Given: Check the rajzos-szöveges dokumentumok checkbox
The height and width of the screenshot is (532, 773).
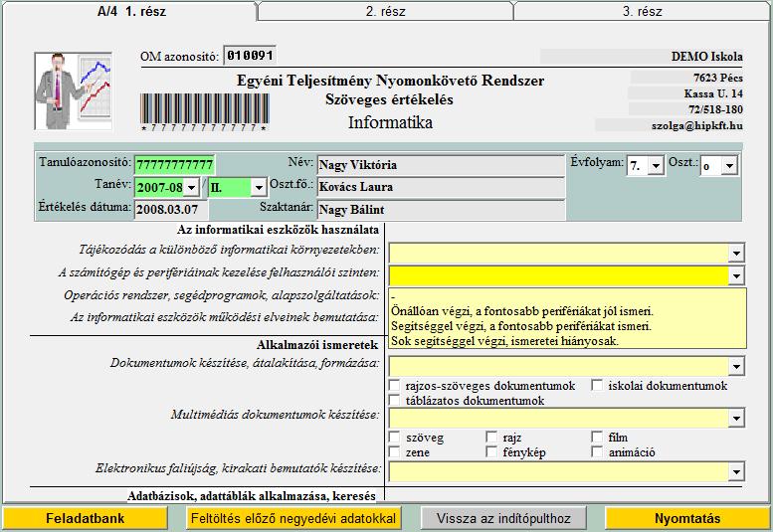Looking at the screenshot, I should [396, 386].
